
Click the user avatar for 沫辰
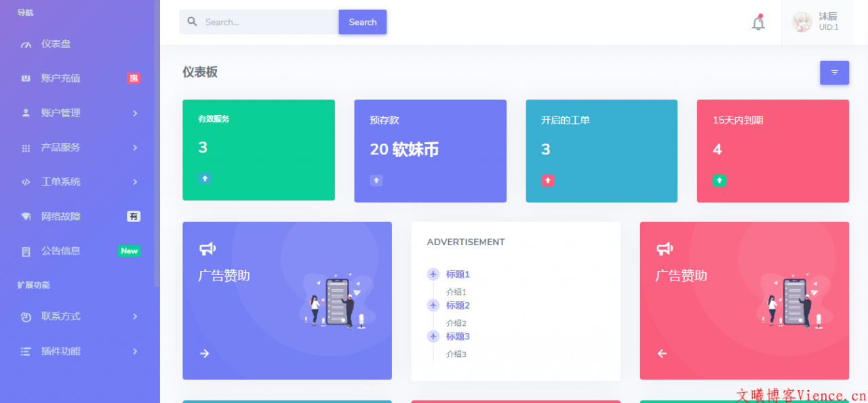[x=802, y=22]
